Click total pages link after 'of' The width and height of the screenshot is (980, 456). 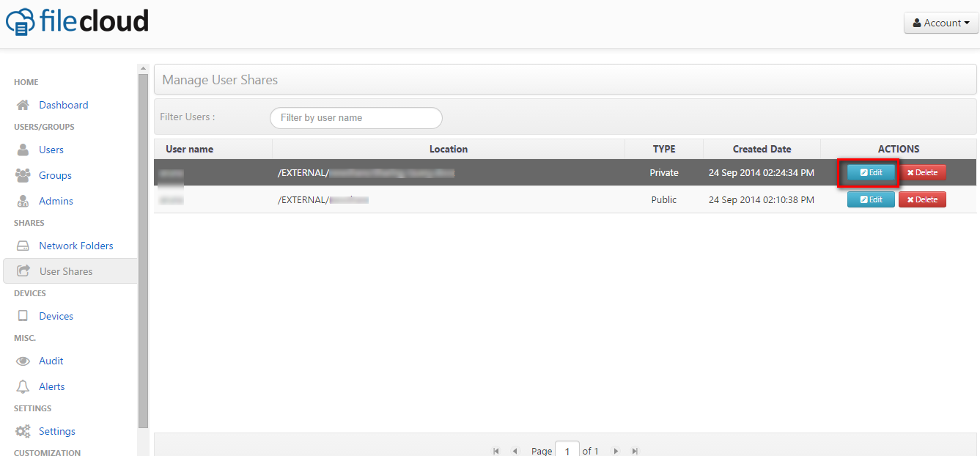pyautogui.click(x=597, y=451)
